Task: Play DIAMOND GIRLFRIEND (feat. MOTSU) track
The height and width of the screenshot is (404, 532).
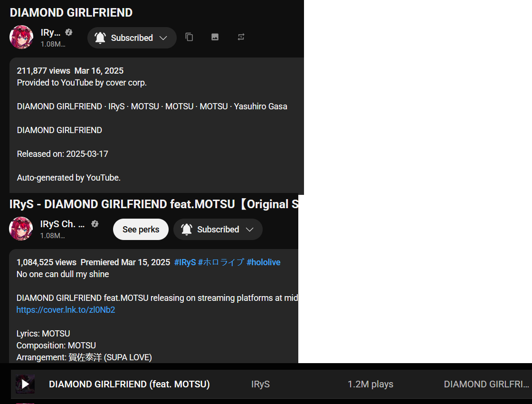Action: pyautogui.click(x=25, y=384)
